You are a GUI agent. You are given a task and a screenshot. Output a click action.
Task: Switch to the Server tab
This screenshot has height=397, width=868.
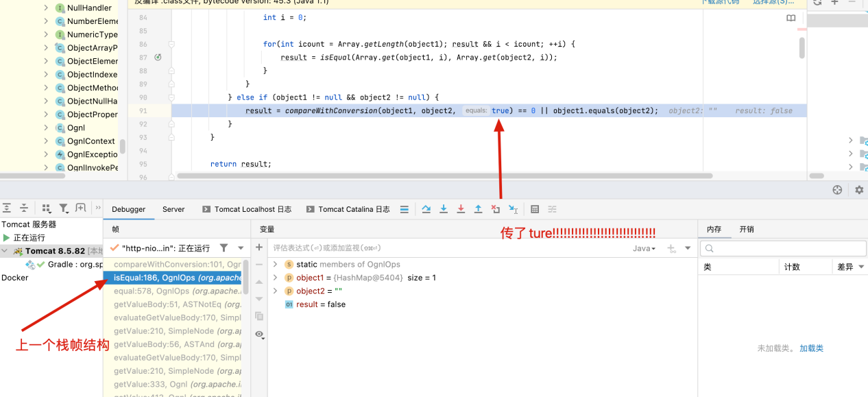point(173,209)
